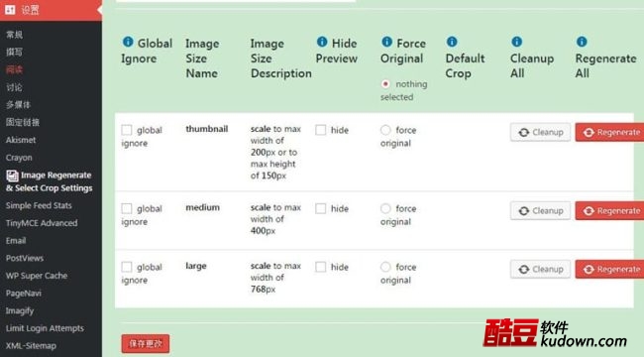
Task: Click the Image Regenerate menu icon in sidebar
Action: pos(12,176)
